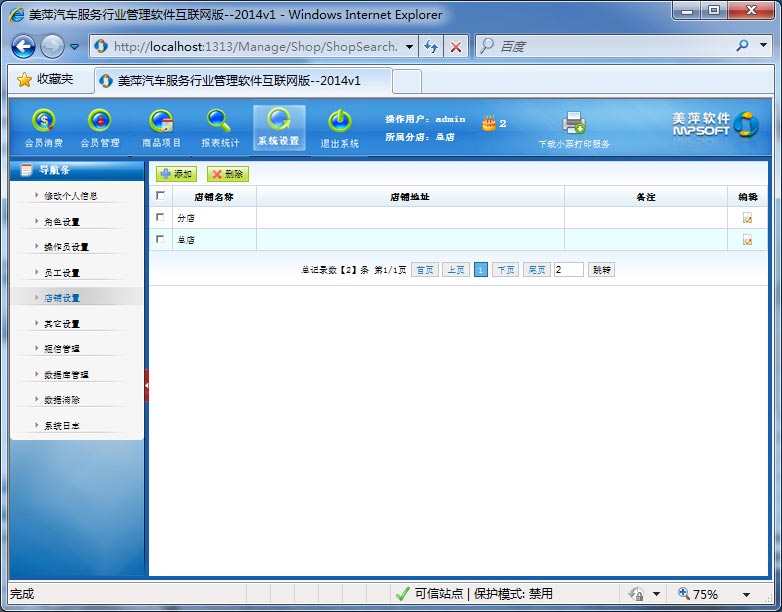Tick the checkbox for 分店 row
Viewport: 782px width, 612px height.
160,217
